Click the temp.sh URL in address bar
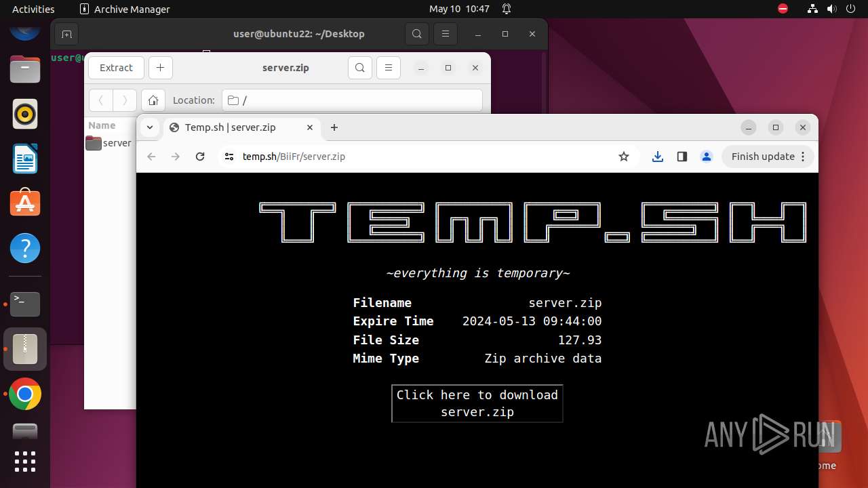Viewport: 868px width, 488px height. [294, 157]
